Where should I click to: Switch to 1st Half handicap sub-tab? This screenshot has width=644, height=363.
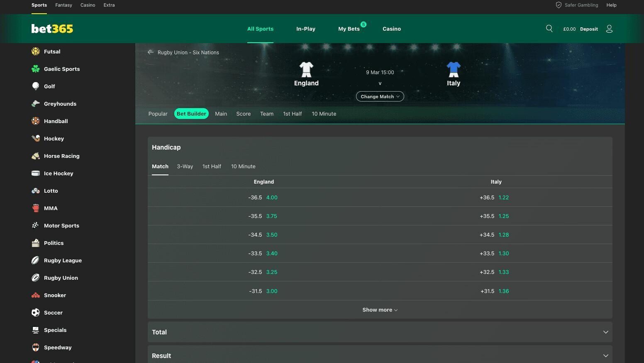coord(212,166)
